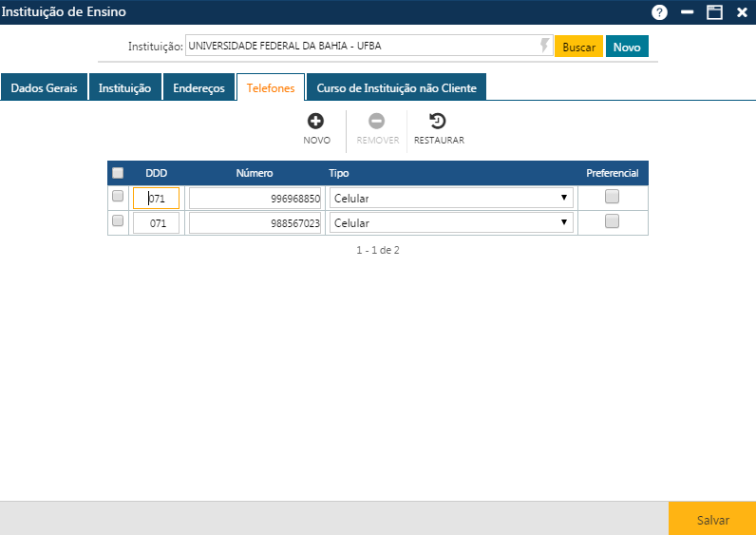
Task: Click the Número field containing 988567023
Action: click(x=255, y=222)
